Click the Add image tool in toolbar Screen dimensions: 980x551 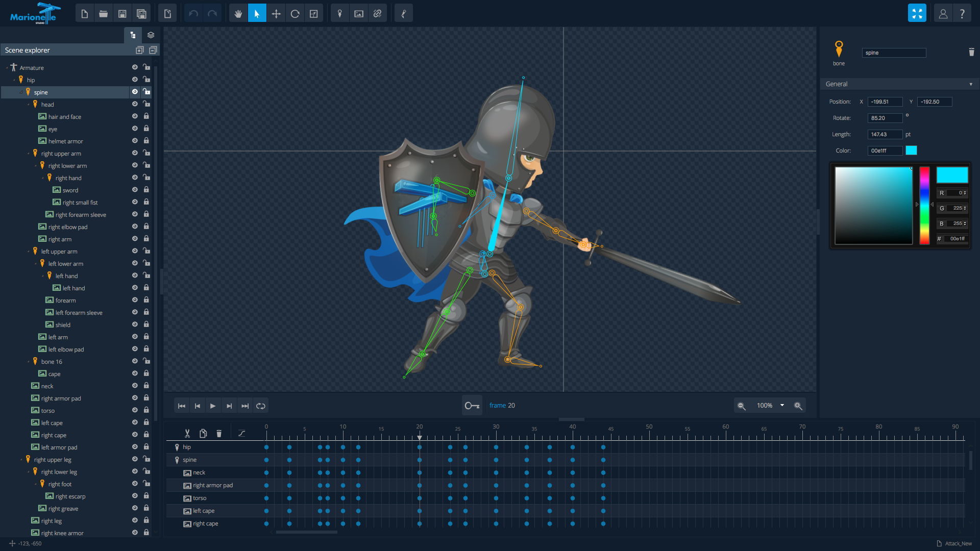point(359,14)
